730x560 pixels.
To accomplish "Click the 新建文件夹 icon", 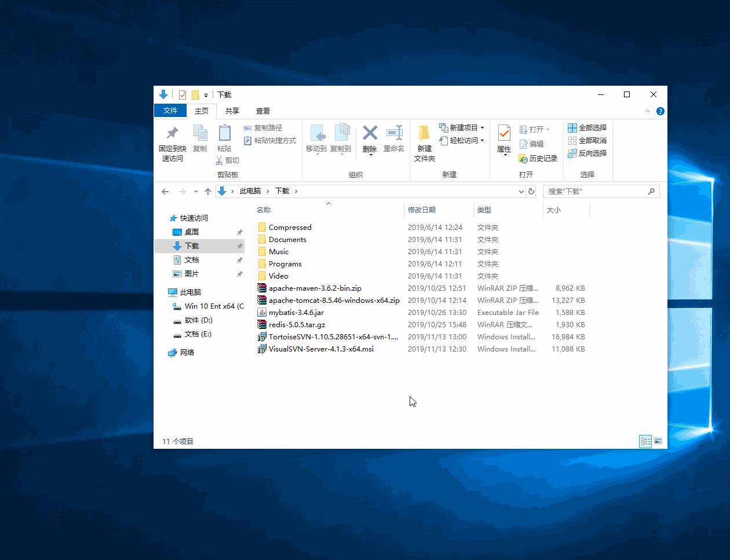I will click(424, 133).
